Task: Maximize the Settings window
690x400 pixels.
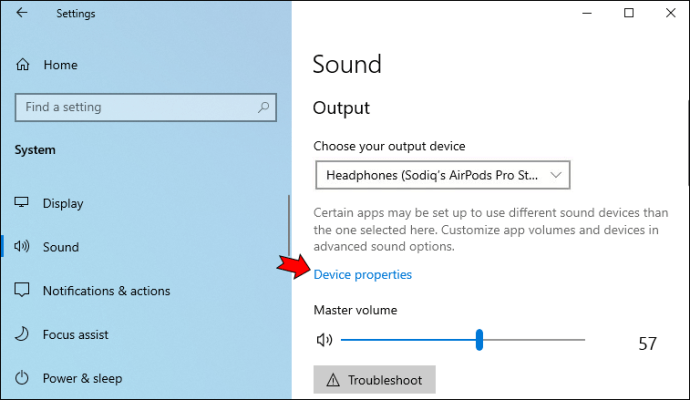Action: (x=629, y=13)
